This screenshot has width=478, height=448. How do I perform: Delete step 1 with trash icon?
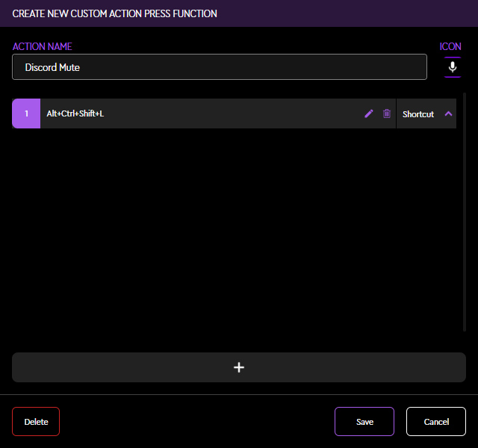(x=387, y=113)
